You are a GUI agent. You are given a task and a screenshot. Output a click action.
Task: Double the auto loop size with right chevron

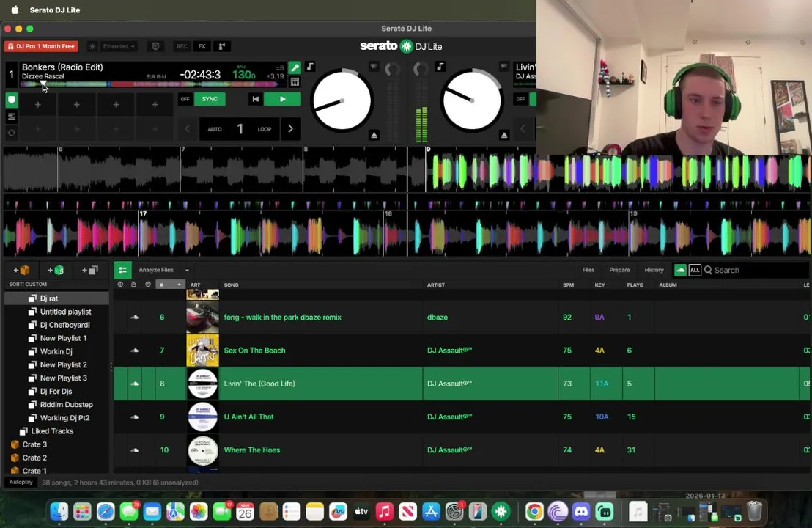coord(290,129)
